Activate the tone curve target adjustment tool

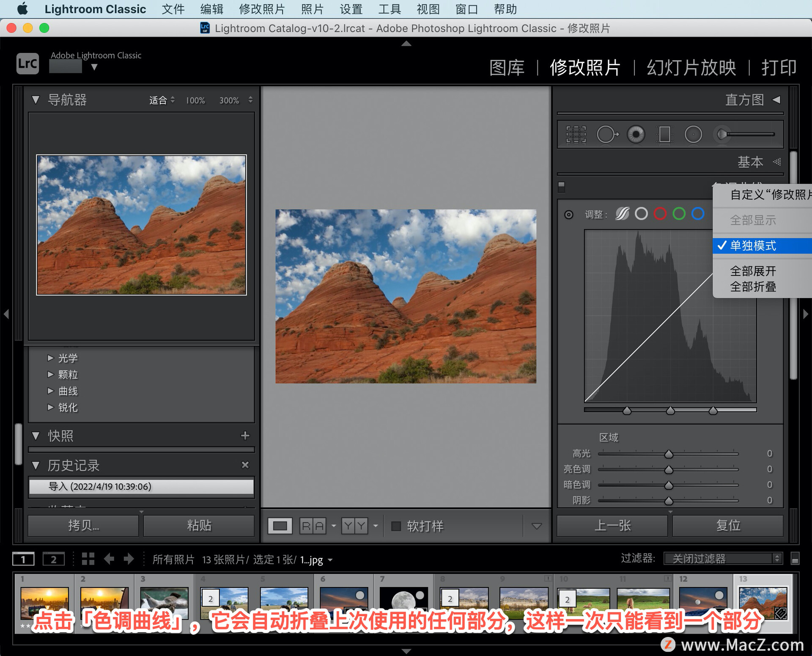tap(569, 215)
